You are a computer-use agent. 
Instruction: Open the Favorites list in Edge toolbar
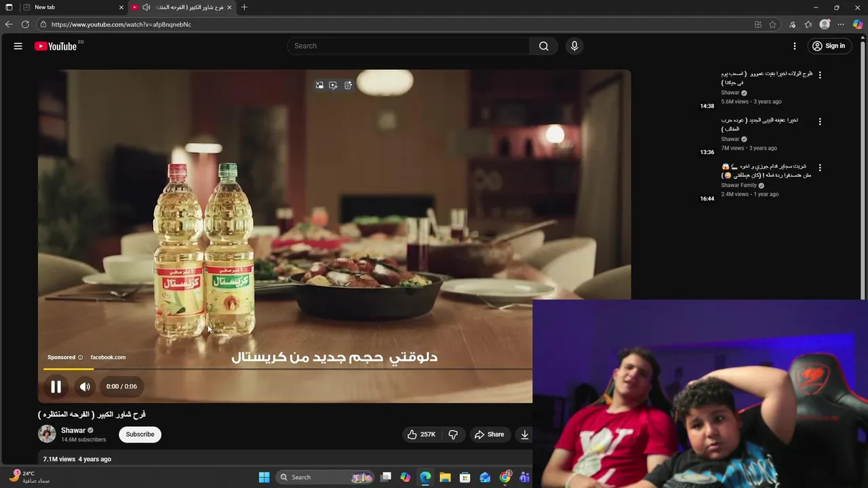point(808,24)
